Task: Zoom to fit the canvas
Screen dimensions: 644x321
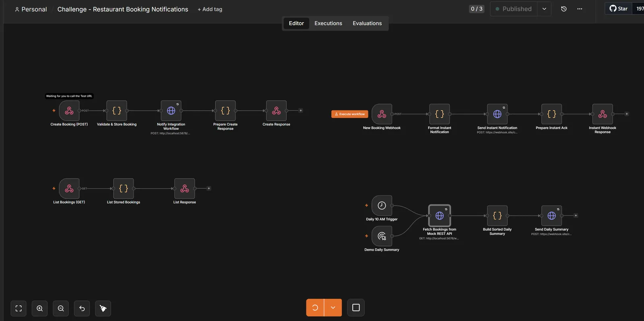Action: click(19, 309)
